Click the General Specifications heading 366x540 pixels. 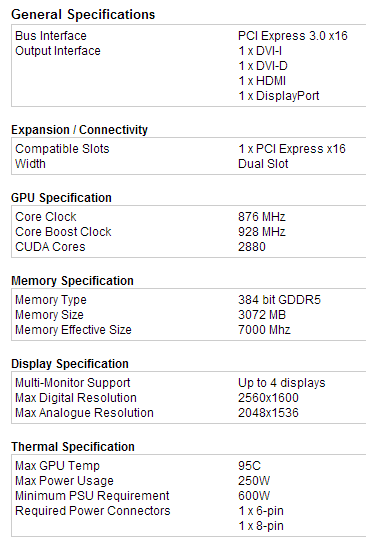click(x=83, y=15)
